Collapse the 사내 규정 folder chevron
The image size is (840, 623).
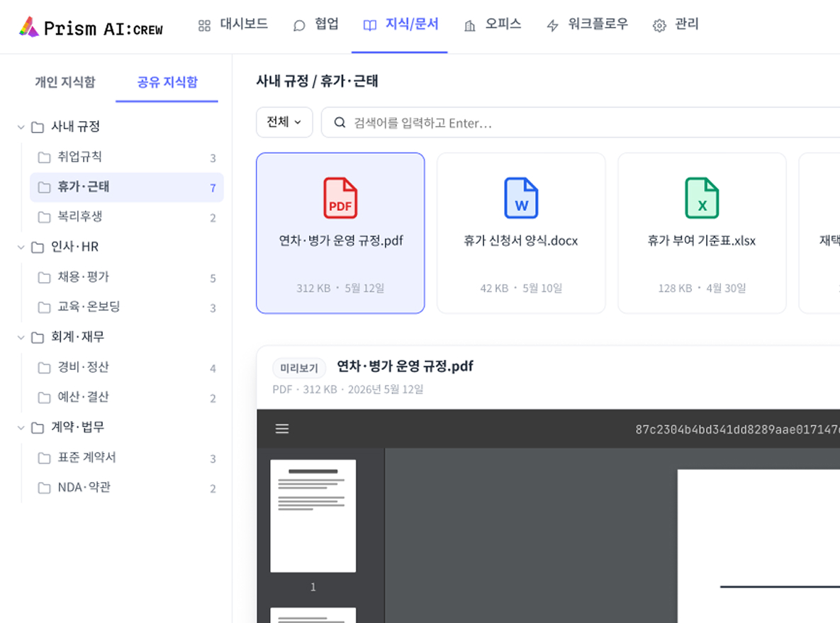(21, 127)
